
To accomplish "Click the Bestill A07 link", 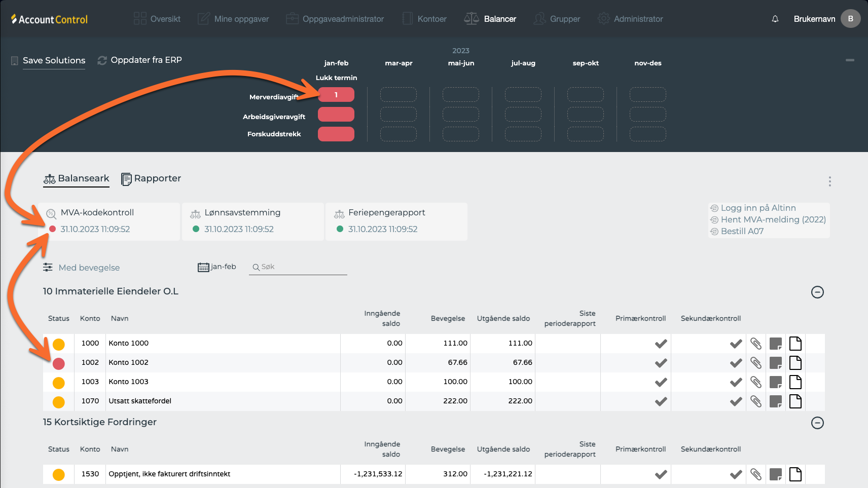I will (x=742, y=231).
